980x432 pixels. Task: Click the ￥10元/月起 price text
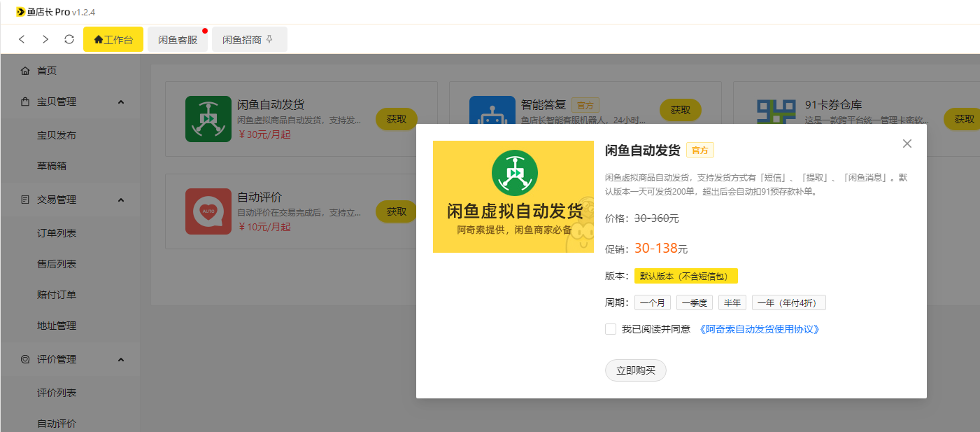pyautogui.click(x=264, y=227)
